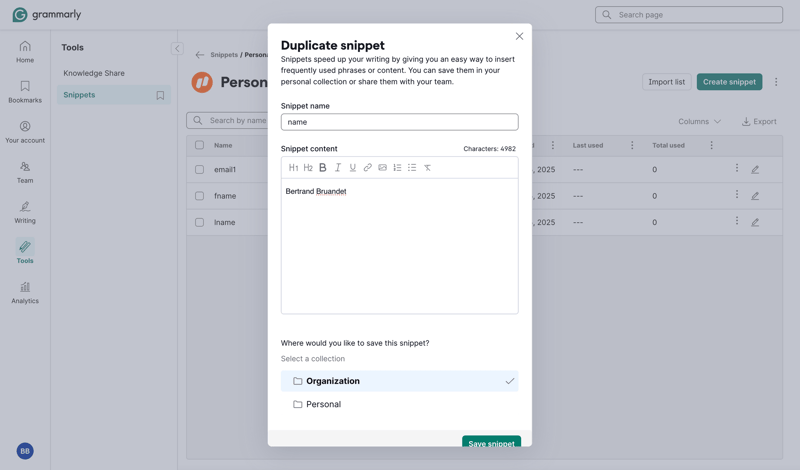This screenshot has height=470, width=800.
Task: Check the fname snippet checkbox
Action: [x=199, y=196]
